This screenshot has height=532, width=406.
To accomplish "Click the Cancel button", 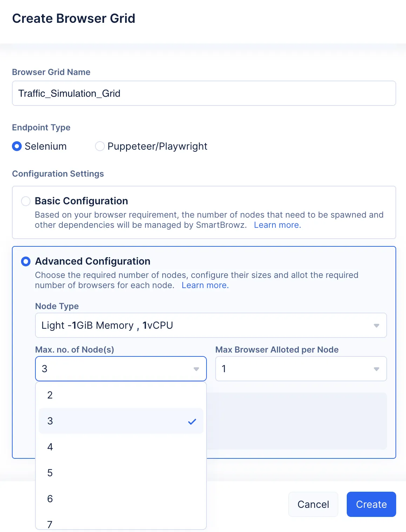I will click(x=313, y=504).
